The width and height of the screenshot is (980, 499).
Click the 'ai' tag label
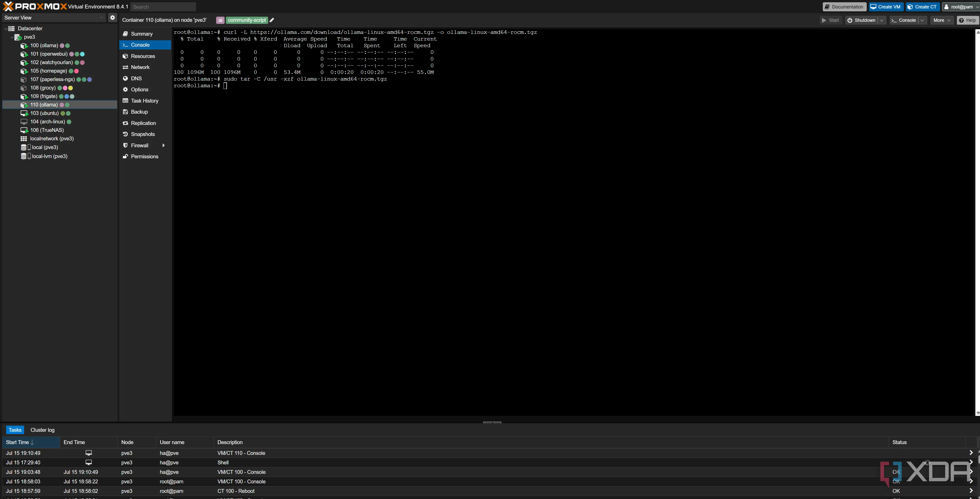pyautogui.click(x=220, y=20)
